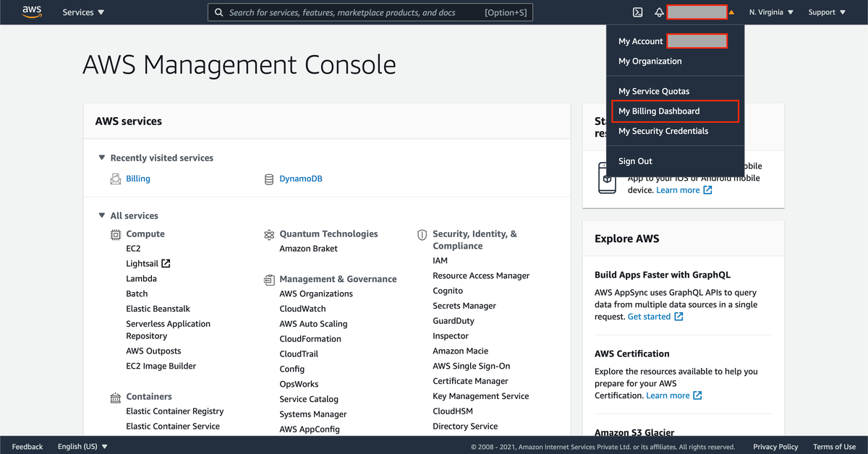Open the Key Management Service link
The image size is (868, 454).
pos(480,396)
